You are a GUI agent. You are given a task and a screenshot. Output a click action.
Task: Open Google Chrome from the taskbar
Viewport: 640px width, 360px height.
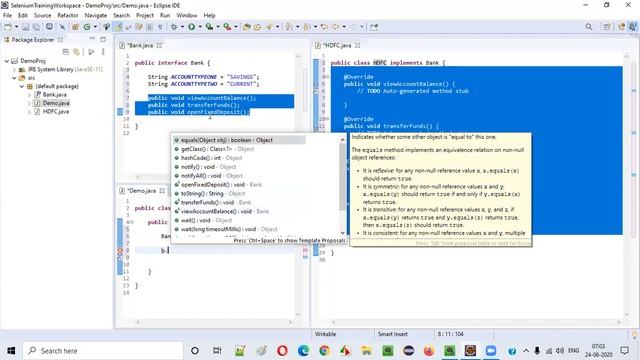(x=324, y=351)
